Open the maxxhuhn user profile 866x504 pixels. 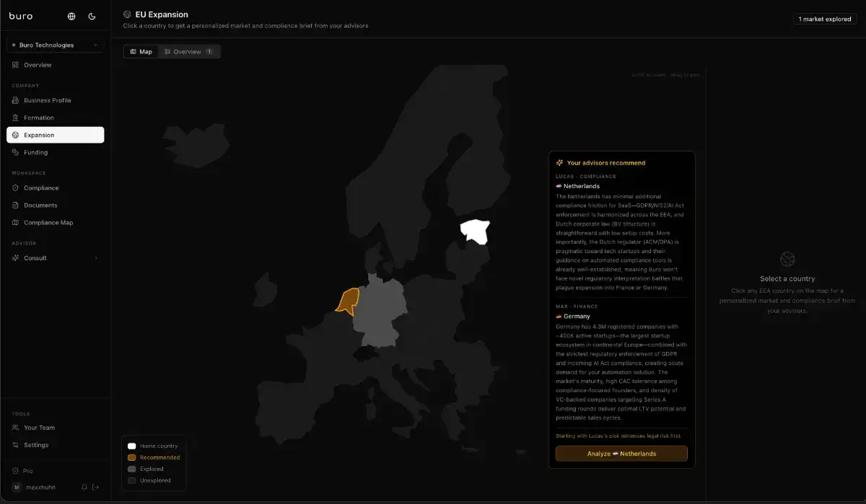pyautogui.click(x=41, y=487)
